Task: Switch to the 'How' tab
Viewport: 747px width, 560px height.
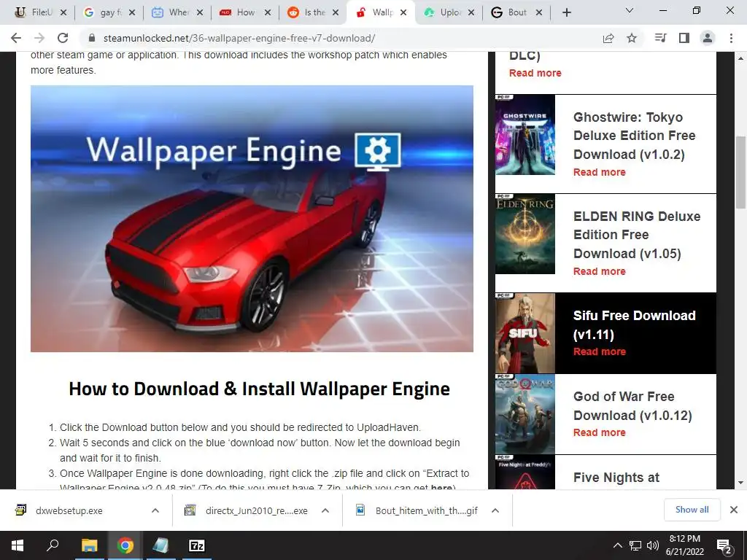Action: point(245,12)
